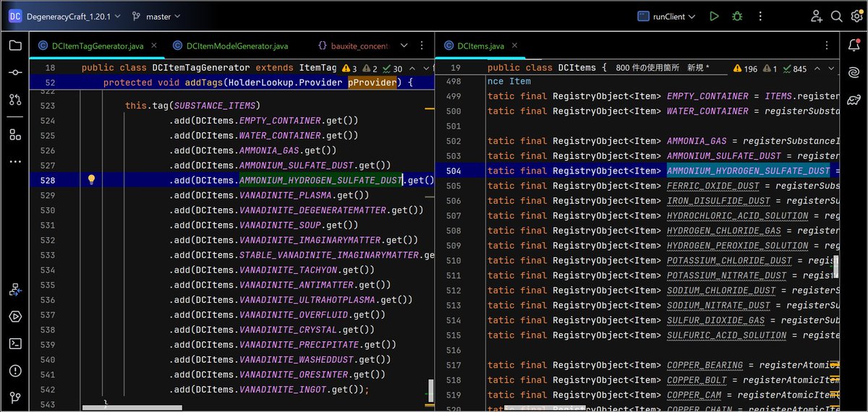Debug the runClient configuration
This screenshot has height=412, width=868.
(737, 16)
